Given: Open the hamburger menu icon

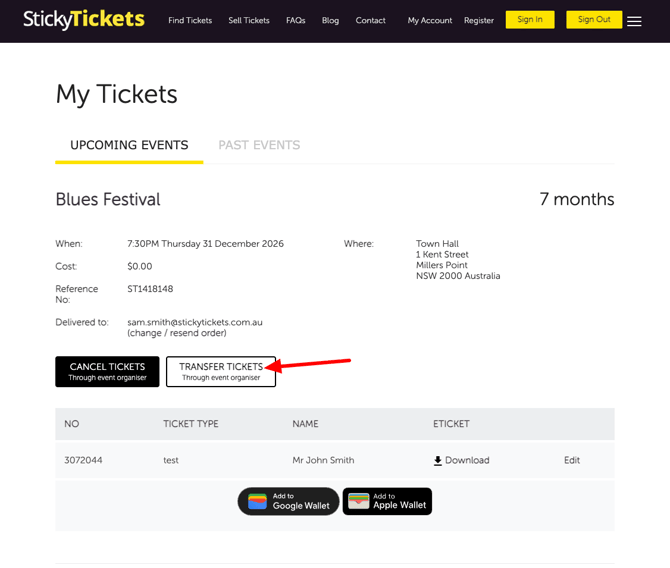Looking at the screenshot, I should (634, 21).
